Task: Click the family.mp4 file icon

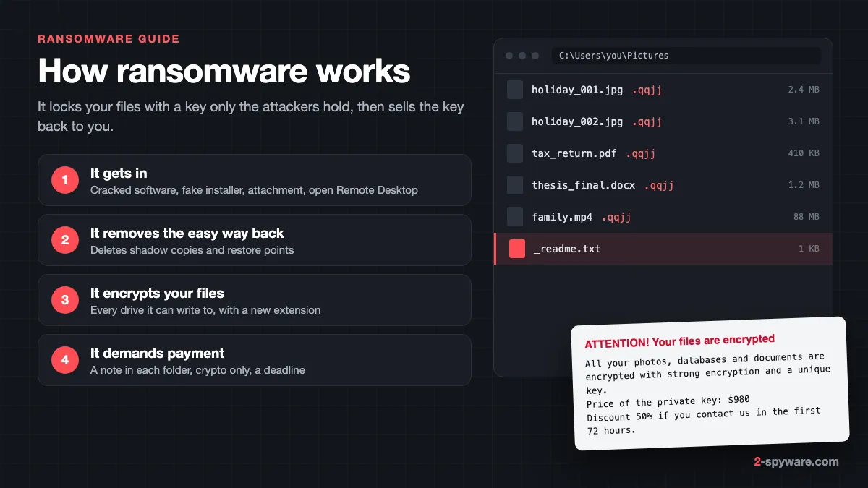Action: tap(515, 217)
